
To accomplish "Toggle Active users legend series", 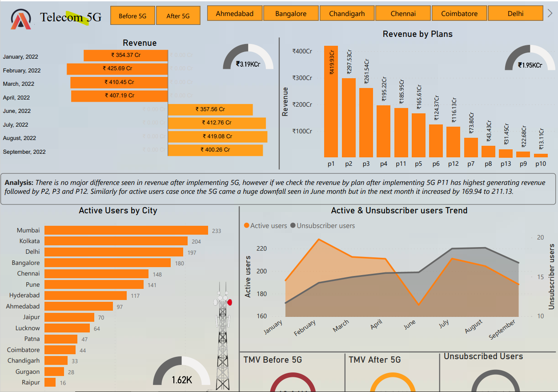I will click(x=266, y=226).
